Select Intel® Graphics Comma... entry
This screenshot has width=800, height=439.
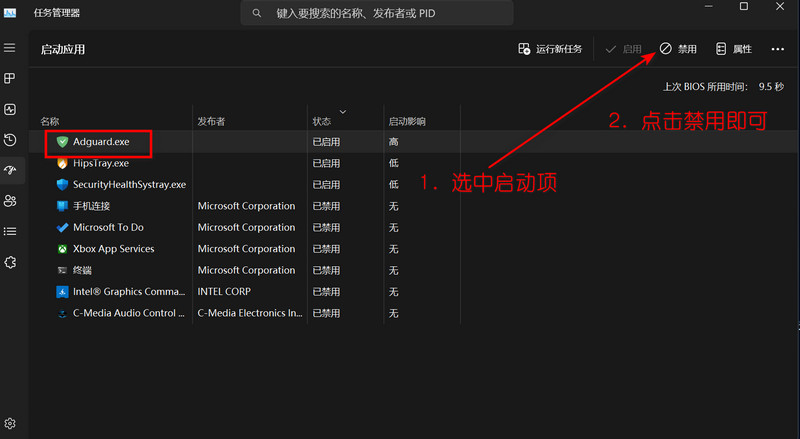(x=129, y=292)
